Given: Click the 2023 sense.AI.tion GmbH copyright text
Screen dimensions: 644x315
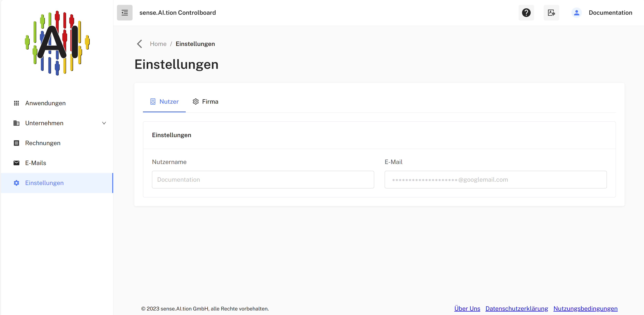Looking at the screenshot, I should point(205,308).
